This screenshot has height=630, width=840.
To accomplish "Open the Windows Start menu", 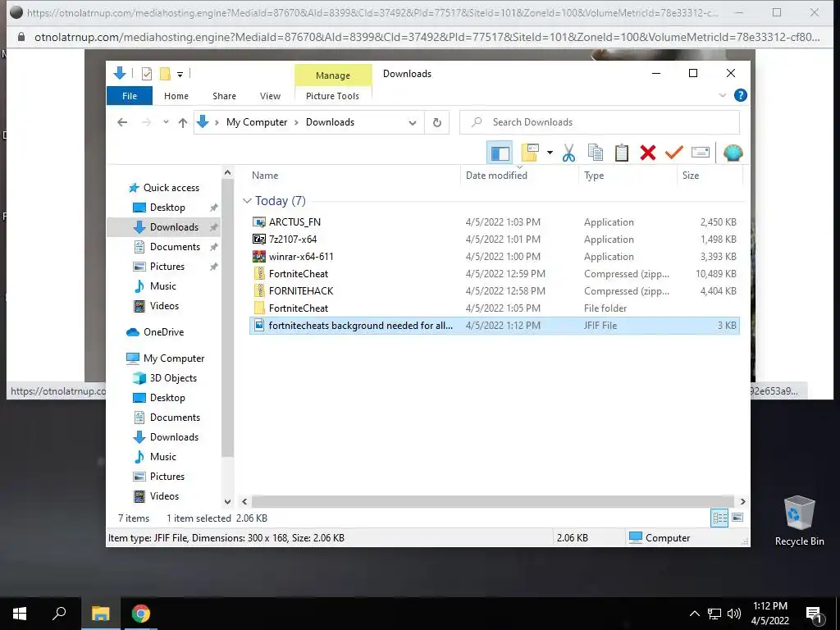I will (x=20, y=614).
